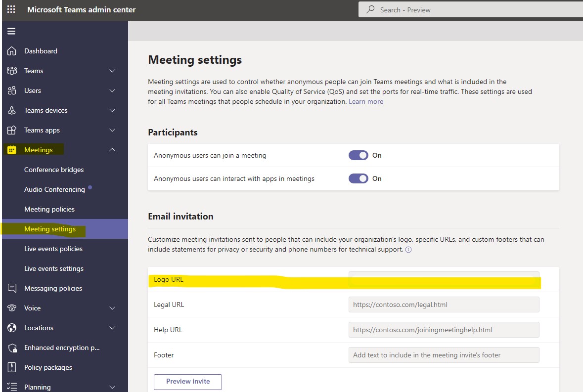The height and width of the screenshot is (392, 583).
Task: Click the Meetings calendar icon
Action: 12,150
